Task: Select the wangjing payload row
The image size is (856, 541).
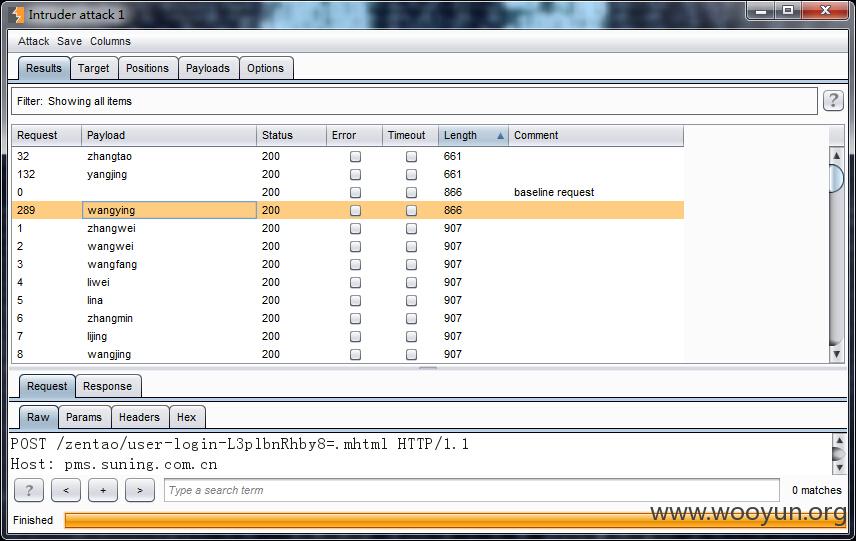Action: [x=348, y=355]
